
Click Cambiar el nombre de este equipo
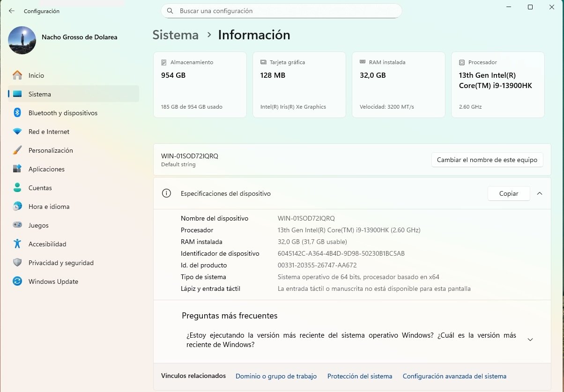tap(487, 160)
